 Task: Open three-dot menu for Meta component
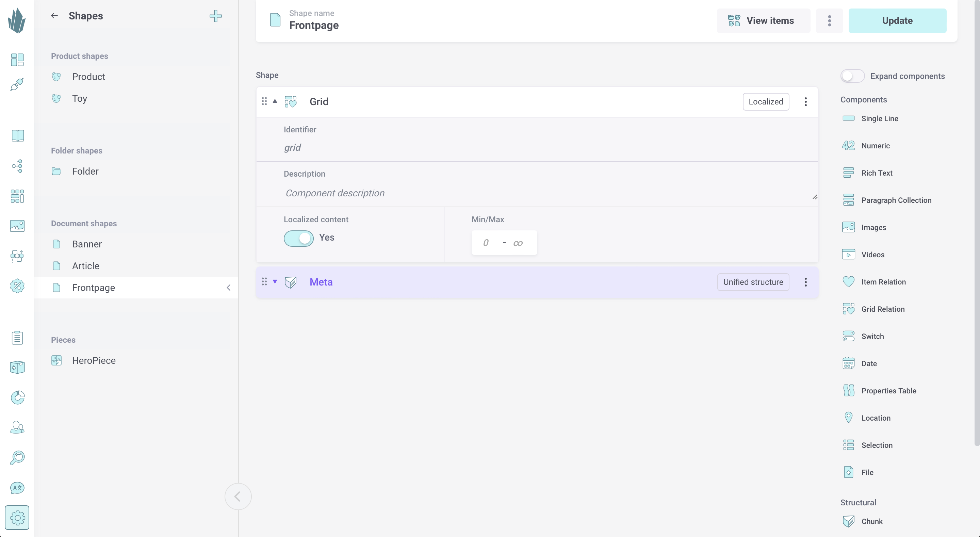[806, 282]
